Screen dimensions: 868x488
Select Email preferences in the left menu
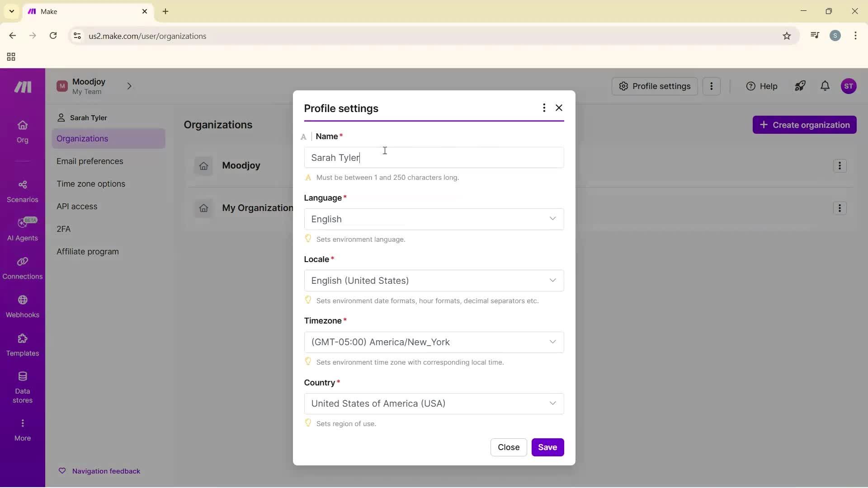pos(90,161)
